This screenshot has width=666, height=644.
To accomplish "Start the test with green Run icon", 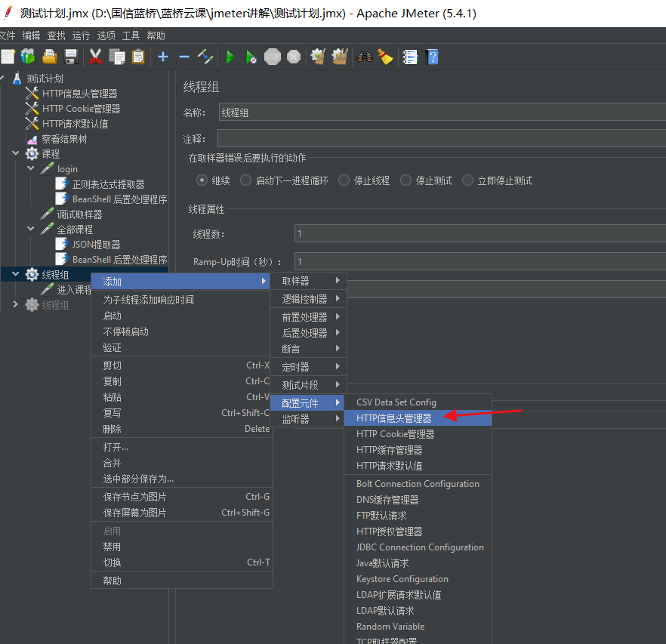I will pos(230,57).
